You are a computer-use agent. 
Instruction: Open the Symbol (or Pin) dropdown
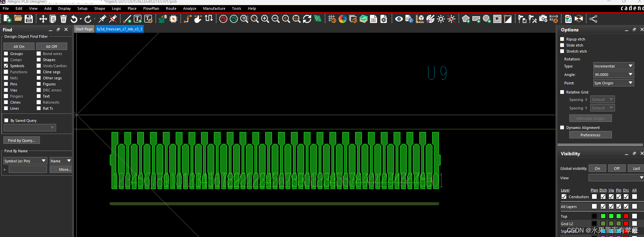44,161
